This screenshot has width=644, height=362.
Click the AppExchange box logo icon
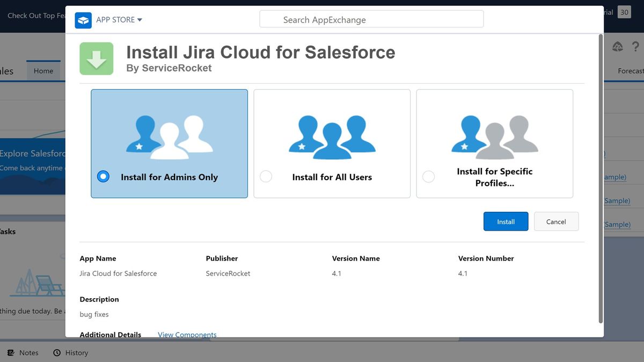83,20
